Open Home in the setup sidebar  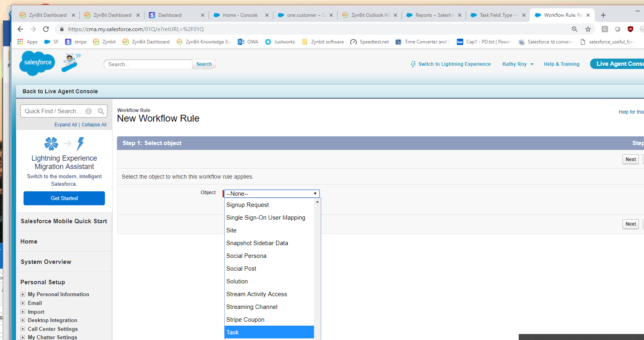(x=29, y=242)
